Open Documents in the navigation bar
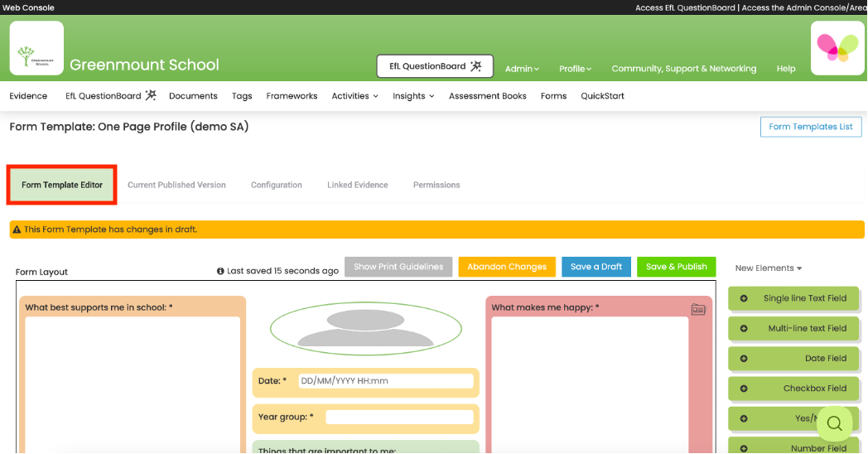Screen dimensions: 868x454 point(193,96)
